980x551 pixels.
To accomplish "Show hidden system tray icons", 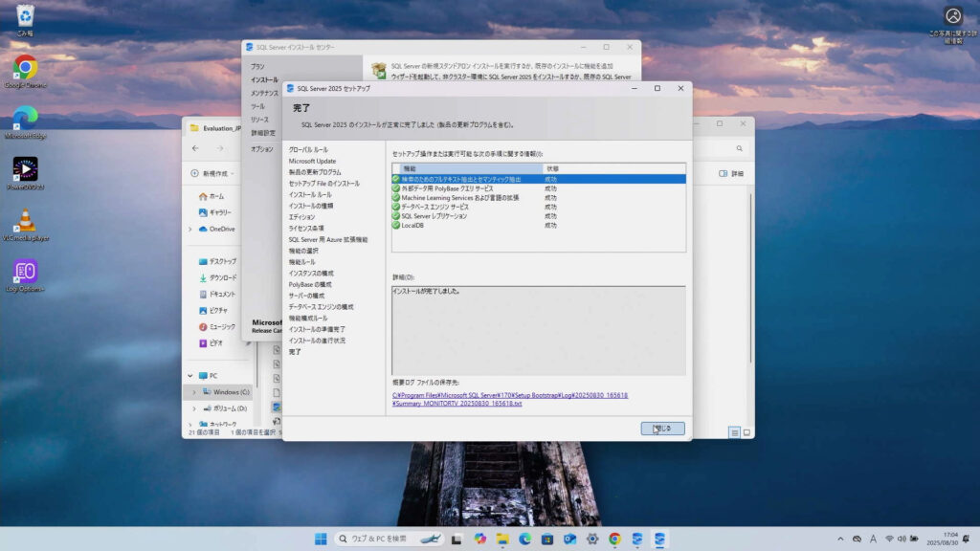I will pyautogui.click(x=840, y=540).
